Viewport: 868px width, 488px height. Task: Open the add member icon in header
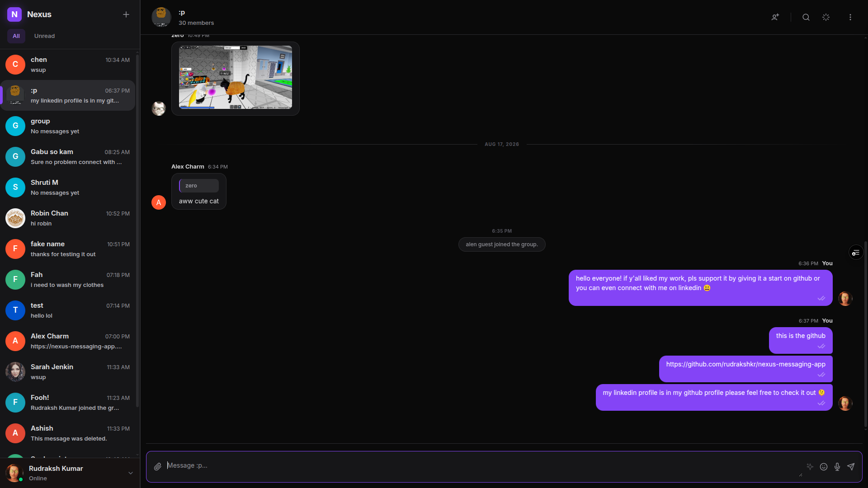coord(775,17)
